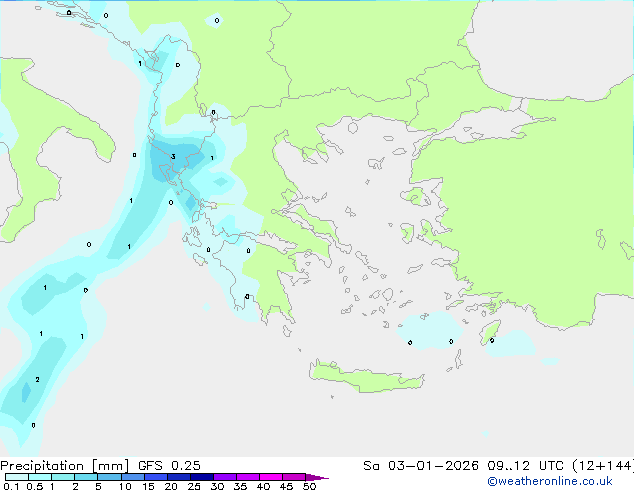
Task: Pick the legend swatch between 45 and 50
Action: (x=294, y=477)
